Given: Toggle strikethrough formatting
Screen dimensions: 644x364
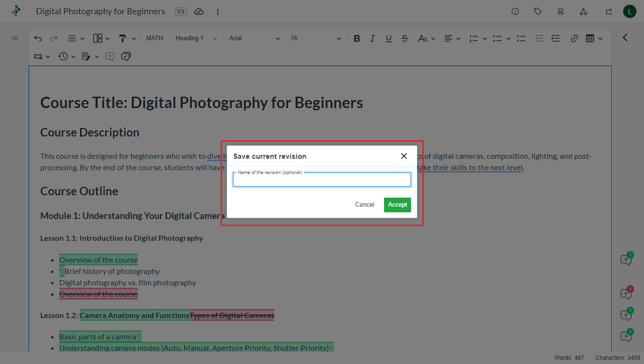Looking at the screenshot, I should click(x=404, y=38).
